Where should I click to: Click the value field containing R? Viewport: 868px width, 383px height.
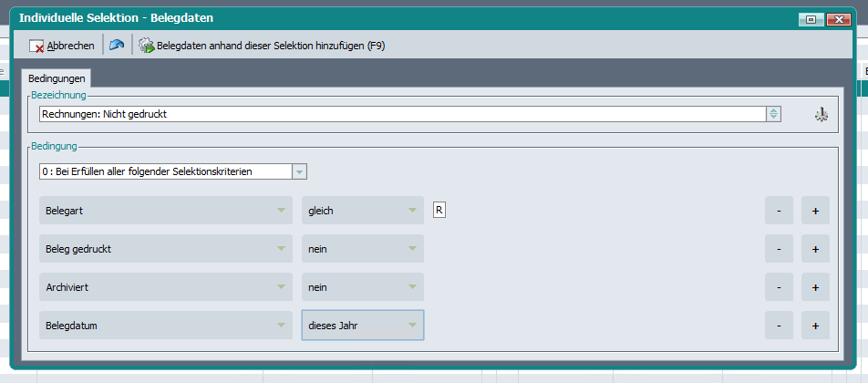439,211
